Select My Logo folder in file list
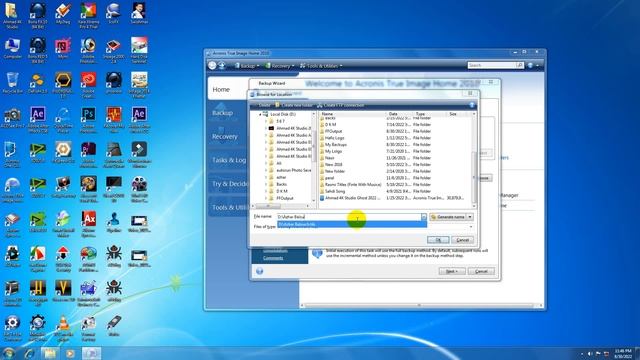This screenshot has height=360, width=640. click(x=333, y=151)
